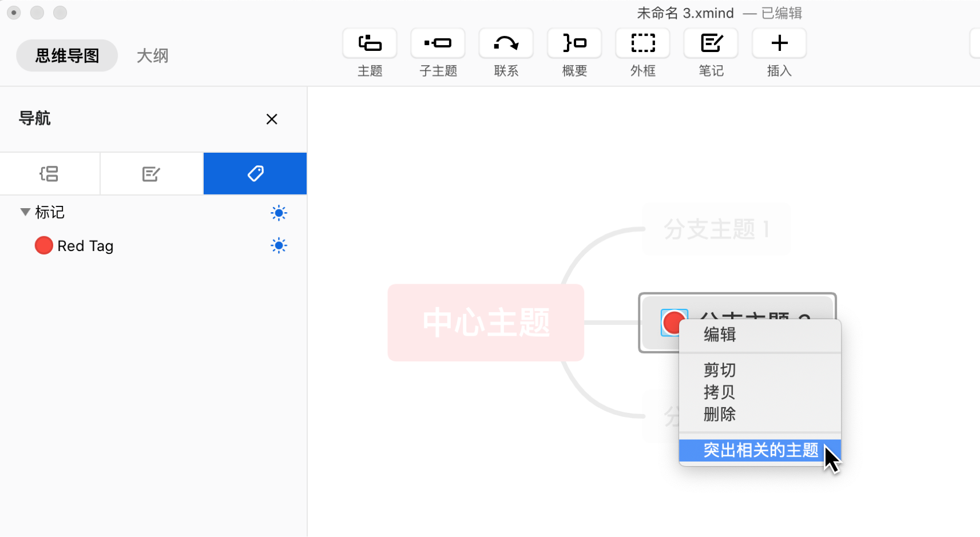This screenshot has height=537, width=980.
Task: Toggle highlight for Red Tag row
Action: coord(279,246)
